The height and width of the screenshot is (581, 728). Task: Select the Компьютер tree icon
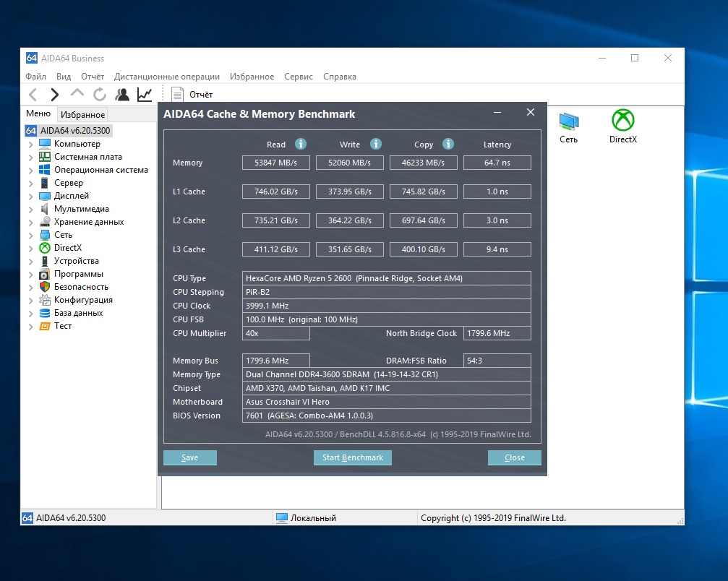pos(45,143)
